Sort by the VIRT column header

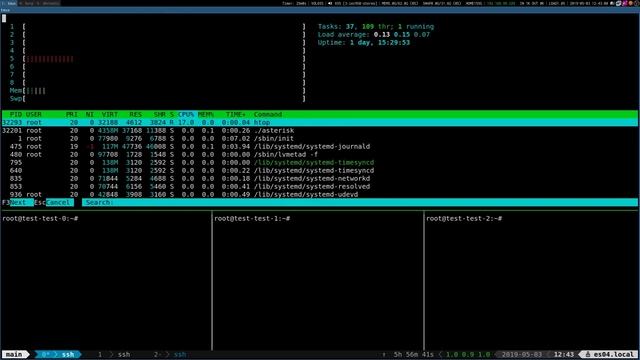[x=110, y=114]
